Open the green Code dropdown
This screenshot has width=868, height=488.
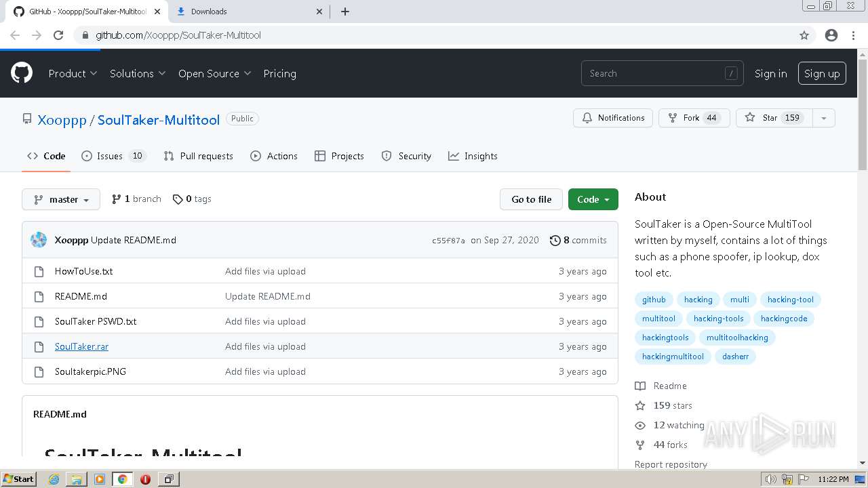(x=593, y=199)
